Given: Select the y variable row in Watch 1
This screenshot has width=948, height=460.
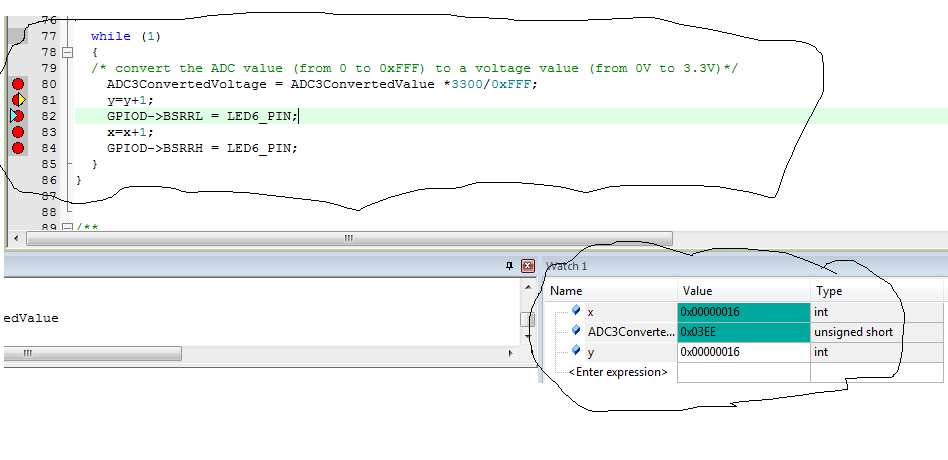Looking at the screenshot, I should (744, 352).
